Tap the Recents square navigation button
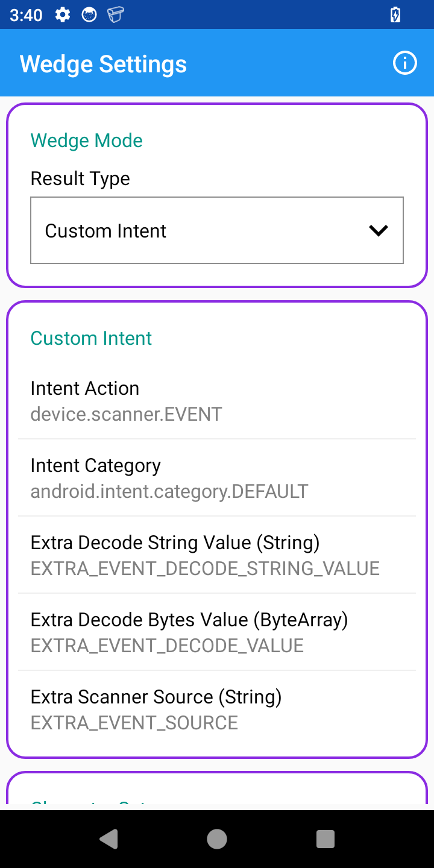The width and height of the screenshot is (434, 868). [325, 838]
